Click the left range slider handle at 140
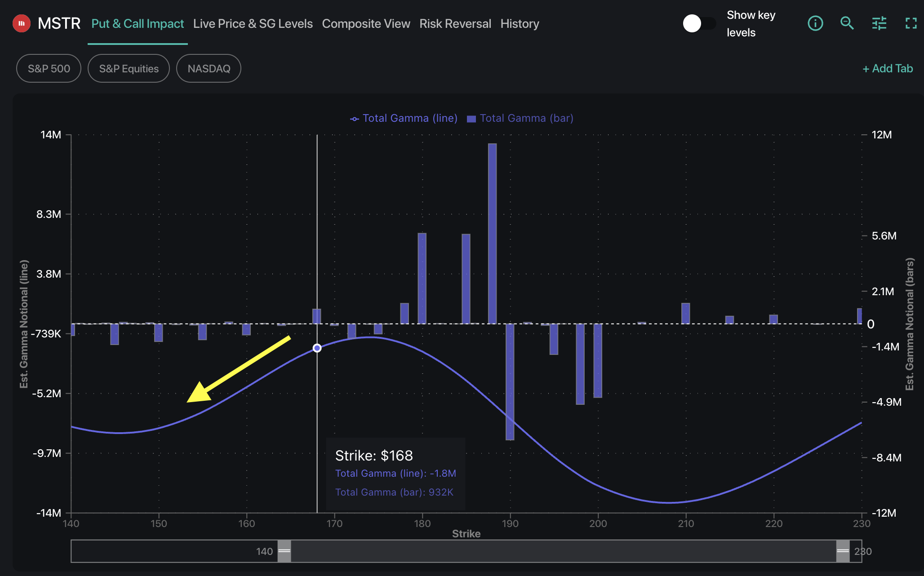Screen dimensions: 924x576 coord(284,551)
